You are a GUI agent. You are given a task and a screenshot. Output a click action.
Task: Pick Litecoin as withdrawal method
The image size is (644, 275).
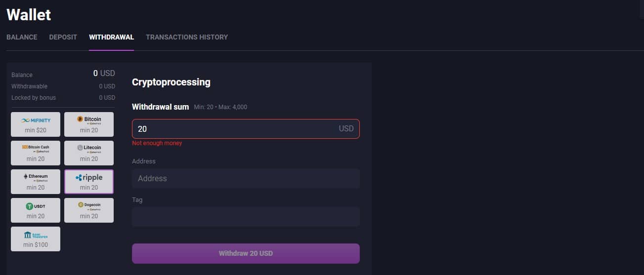tap(89, 153)
